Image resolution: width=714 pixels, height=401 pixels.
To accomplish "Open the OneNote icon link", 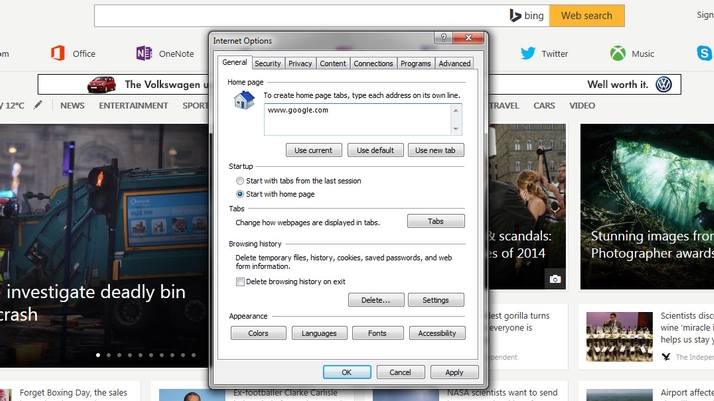I will pyautogui.click(x=145, y=54).
